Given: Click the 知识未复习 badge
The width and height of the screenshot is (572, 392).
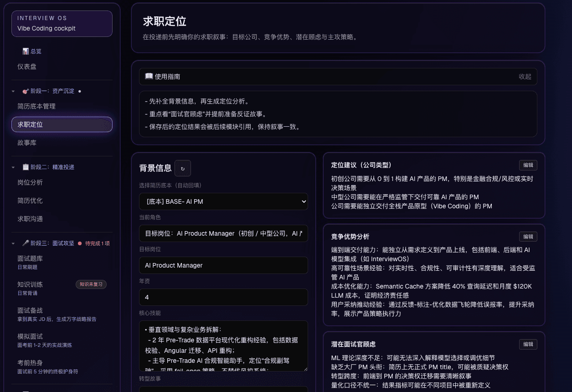Looking at the screenshot, I should pyautogui.click(x=91, y=284).
